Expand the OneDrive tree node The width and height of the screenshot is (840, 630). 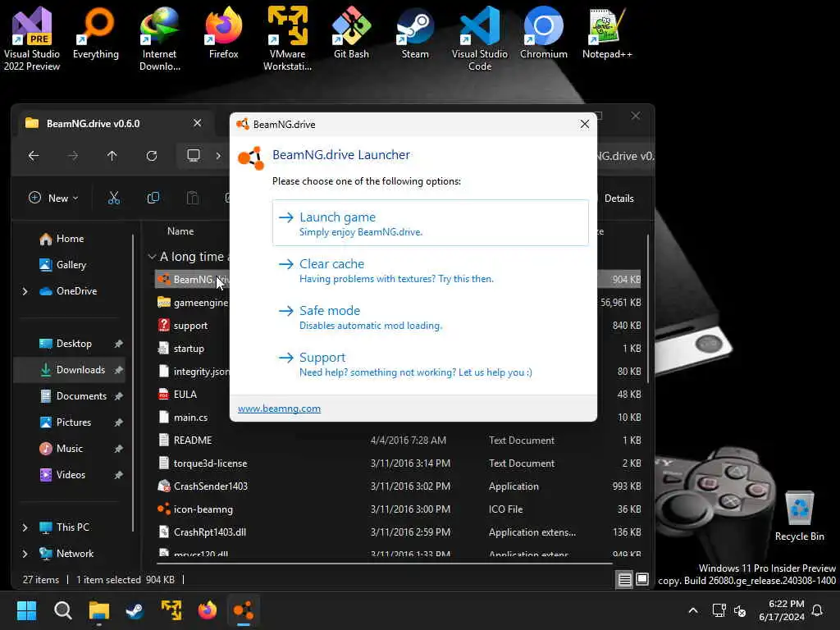pos(25,291)
